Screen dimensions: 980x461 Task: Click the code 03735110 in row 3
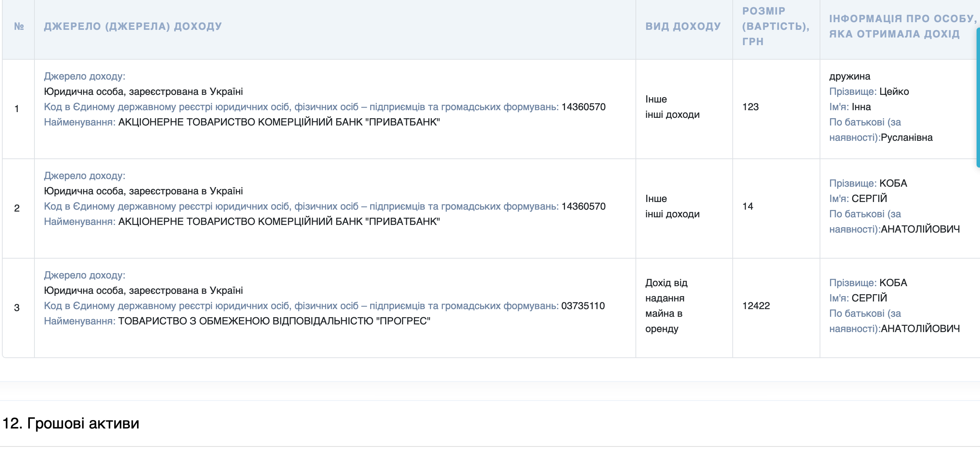(583, 306)
